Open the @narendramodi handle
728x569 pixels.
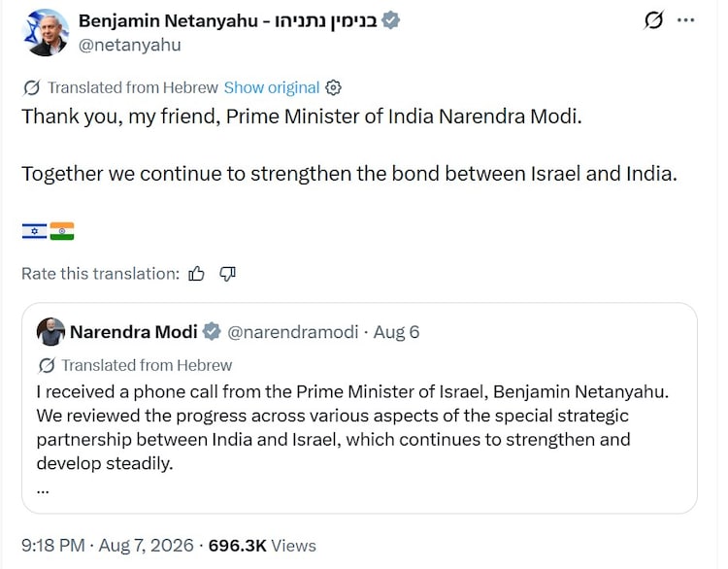[x=292, y=332]
